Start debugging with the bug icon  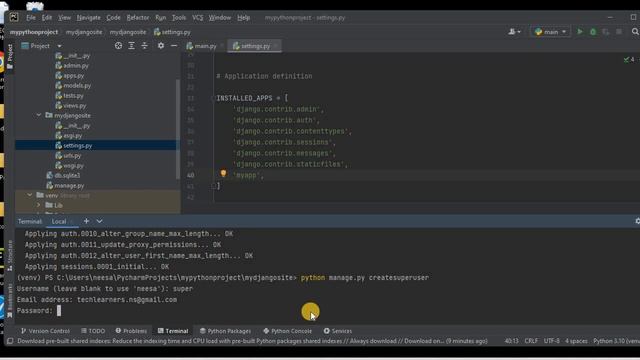coord(593,32)
